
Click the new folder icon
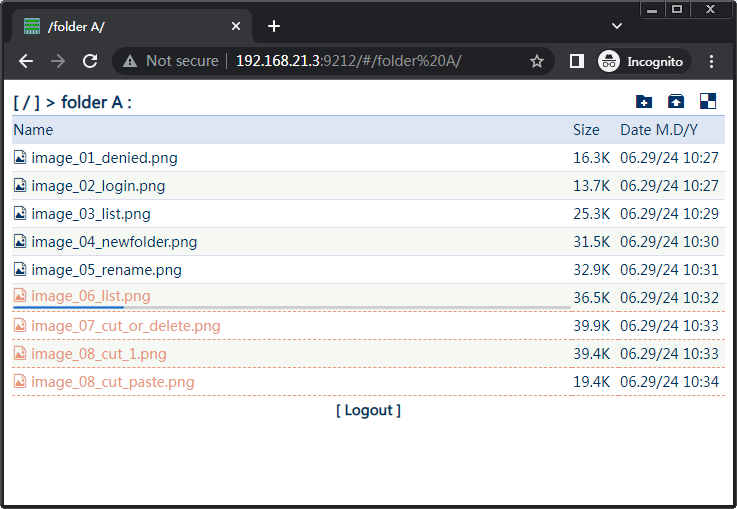click(644, 101)
